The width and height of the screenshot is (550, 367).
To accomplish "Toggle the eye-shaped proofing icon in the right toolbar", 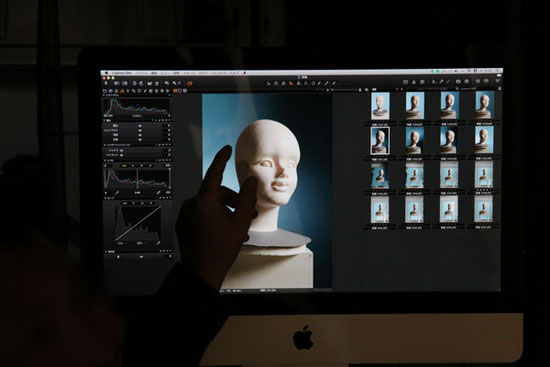I will point(458,81).
